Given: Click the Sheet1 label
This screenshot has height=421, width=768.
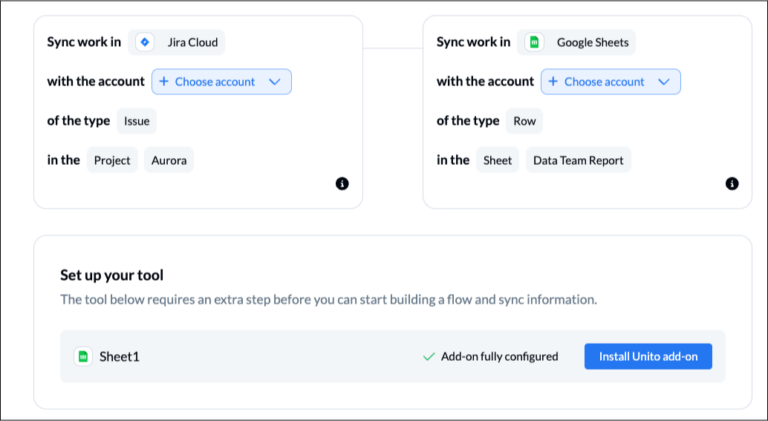Looking at the screenshot, I should [120, 356].
